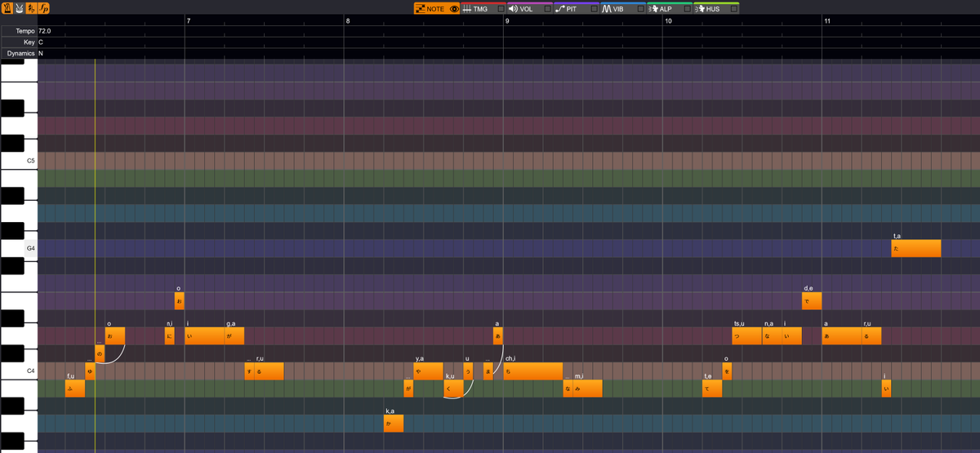
Task: Click the key value C
Action: [41, 42]
